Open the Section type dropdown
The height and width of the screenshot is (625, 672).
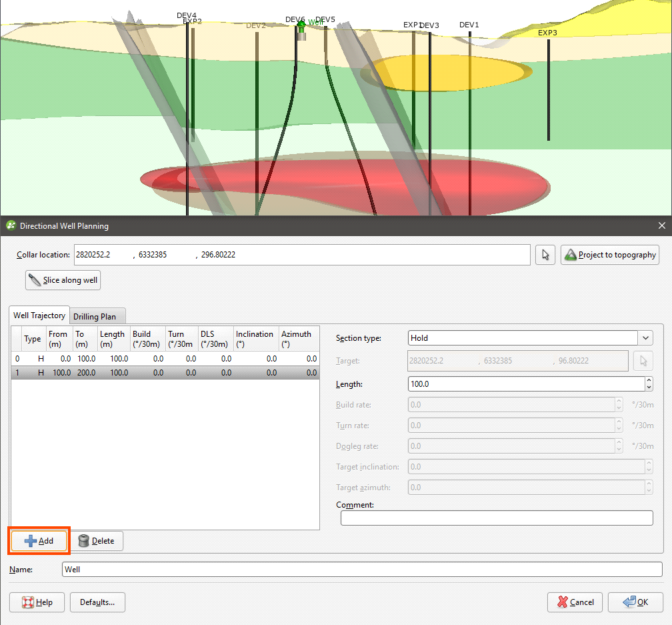(x=645, y=338)
